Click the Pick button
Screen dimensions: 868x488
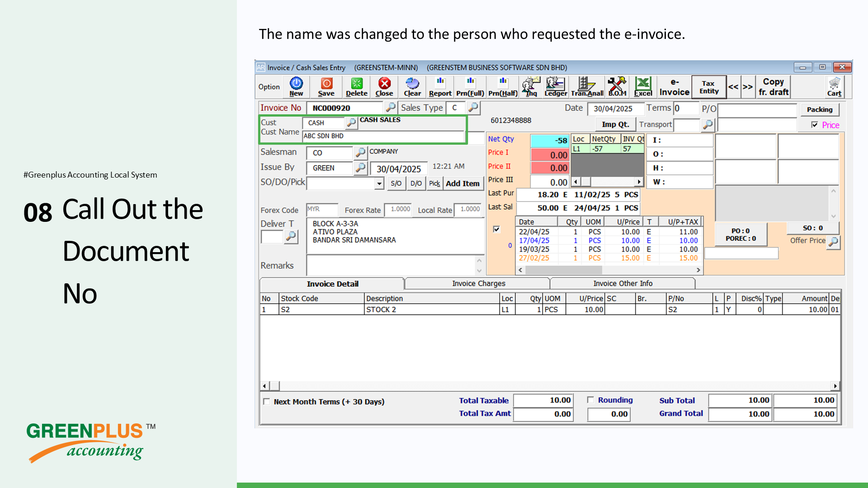(x=434, y=183)
